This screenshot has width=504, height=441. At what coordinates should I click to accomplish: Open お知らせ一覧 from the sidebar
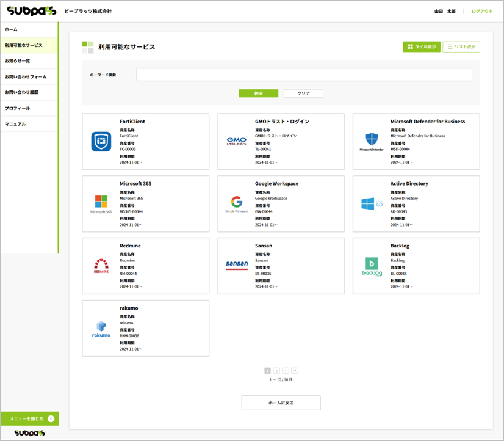click(29, 61)
